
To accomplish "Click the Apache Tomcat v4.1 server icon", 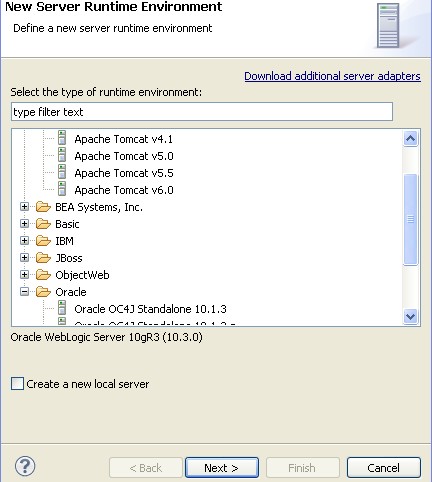I will [x=62, y=138].
